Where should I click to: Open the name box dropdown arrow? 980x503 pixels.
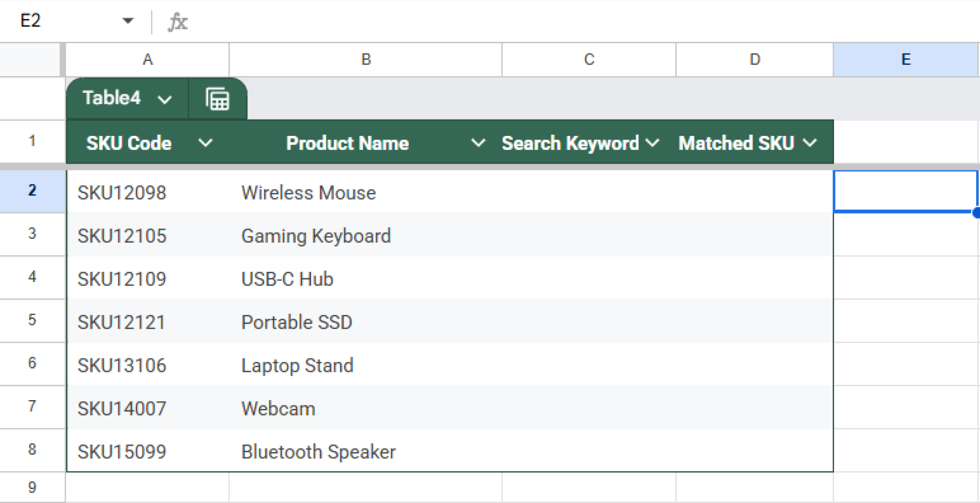click(127, 21)
